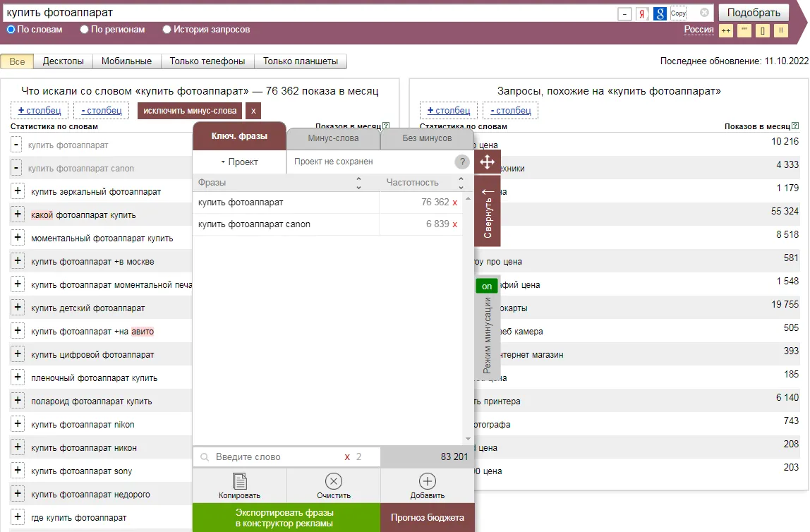Select the 'Мобильные' device tab

tap(126, 61)
